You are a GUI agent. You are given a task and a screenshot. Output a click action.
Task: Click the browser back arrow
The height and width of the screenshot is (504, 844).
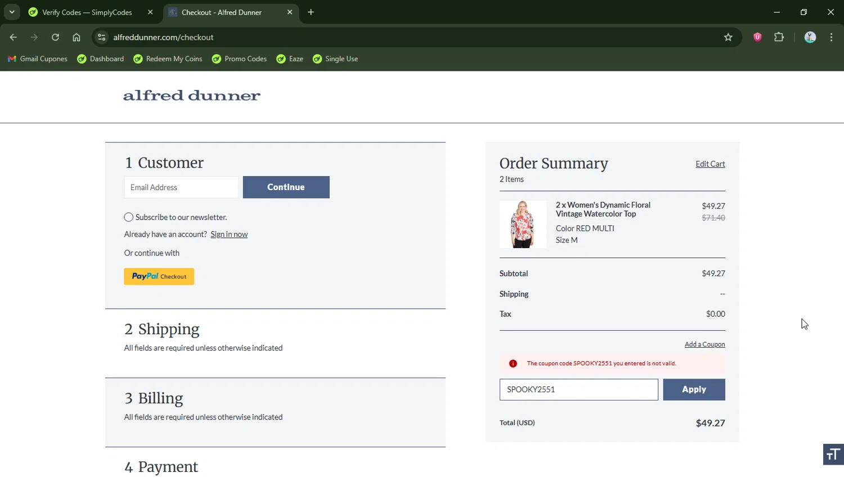coord(13,38)
